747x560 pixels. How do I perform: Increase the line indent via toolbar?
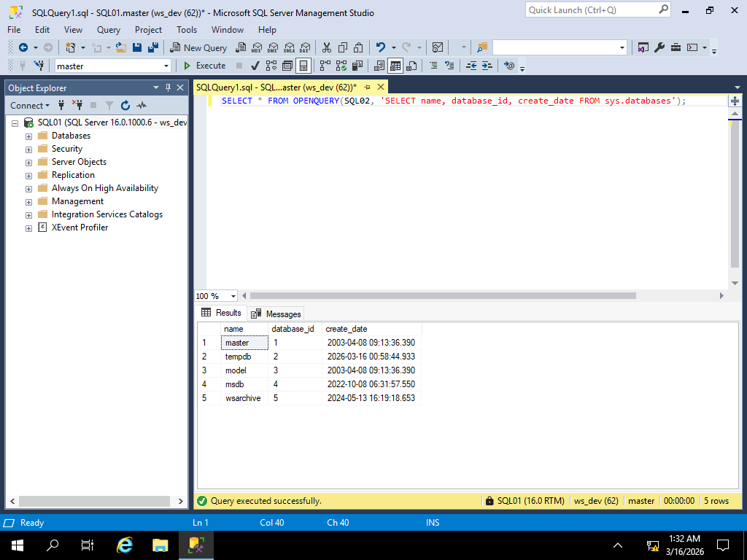(x=487, y=66)
